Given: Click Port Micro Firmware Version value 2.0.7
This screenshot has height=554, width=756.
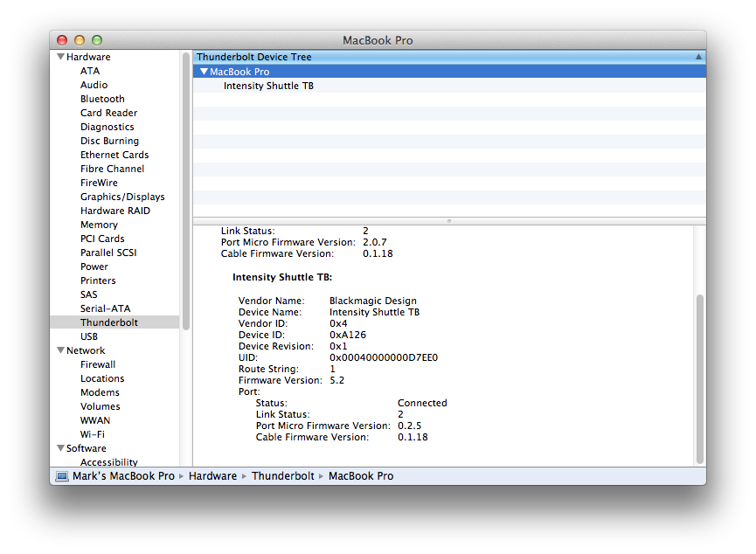Looking at the screenshot, I should tap(375, 243).
